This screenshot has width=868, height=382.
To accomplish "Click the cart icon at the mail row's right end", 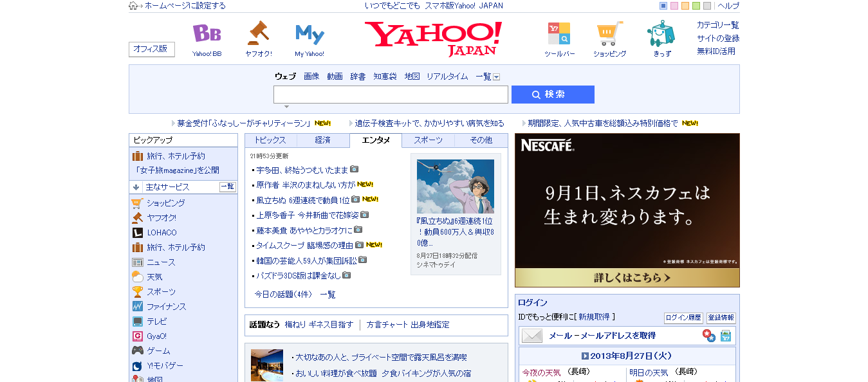I will coord(726,336).
